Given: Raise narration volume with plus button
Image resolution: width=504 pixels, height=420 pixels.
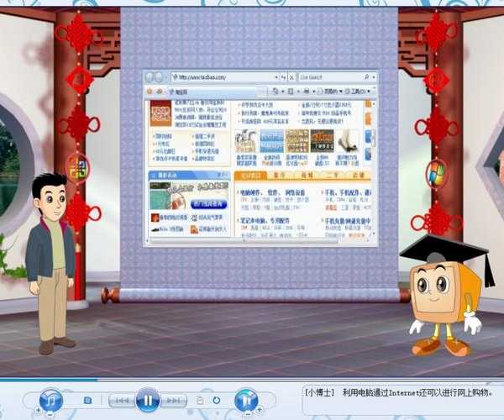Looking at the screenshot, I should [x=259, y=410].
